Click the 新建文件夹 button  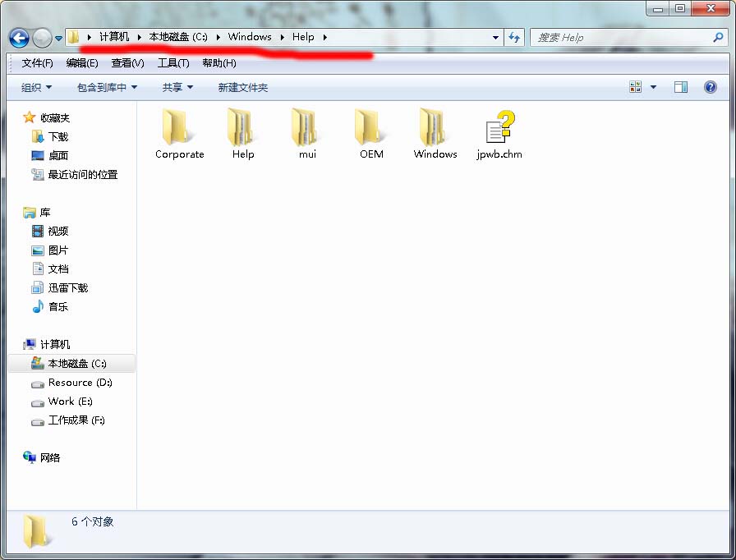pos(243,87)
